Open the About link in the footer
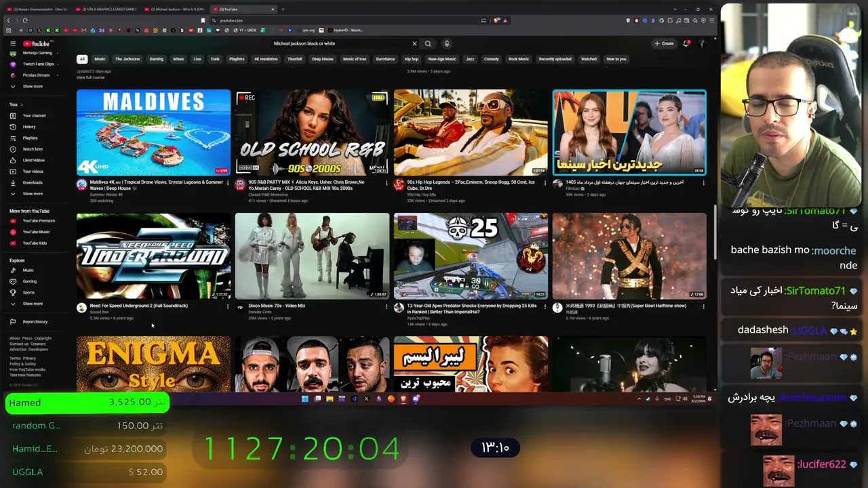The image size is (868, 488). tap(15, 338)
